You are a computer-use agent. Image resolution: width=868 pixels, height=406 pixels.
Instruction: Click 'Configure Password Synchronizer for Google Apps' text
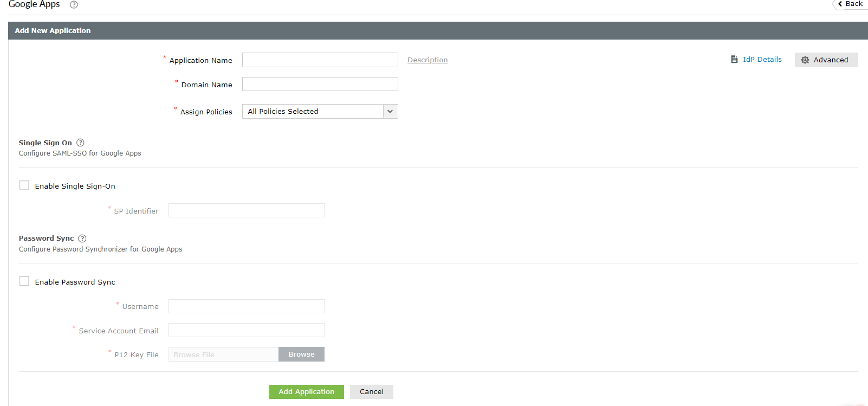coord(101,249)
